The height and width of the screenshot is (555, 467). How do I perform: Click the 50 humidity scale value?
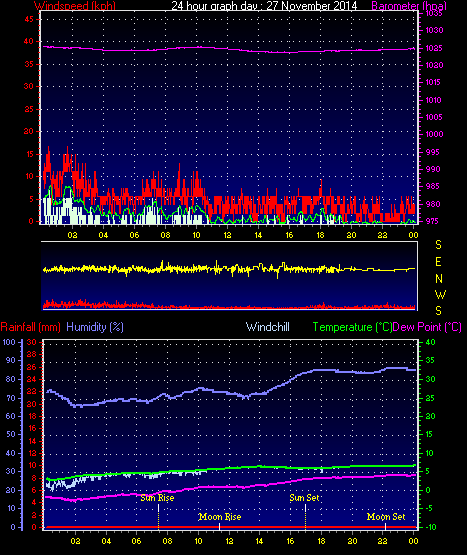click(11, 434)
